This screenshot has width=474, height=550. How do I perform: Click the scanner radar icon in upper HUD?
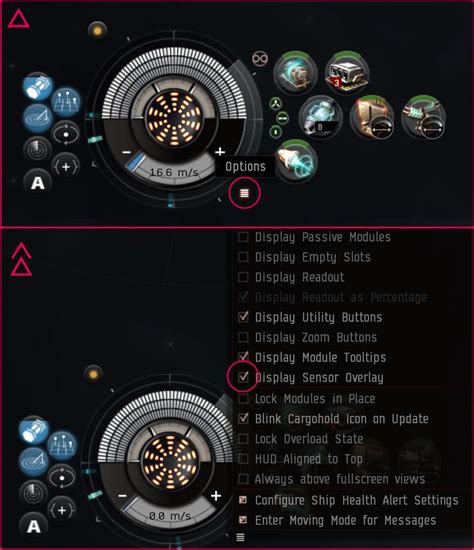pyautogui.click(x=38, y=118)
